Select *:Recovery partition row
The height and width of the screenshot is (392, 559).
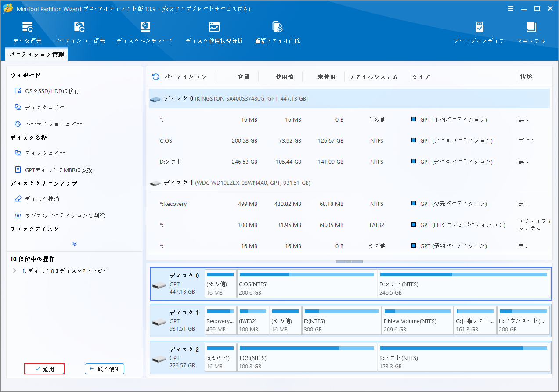point(349,204)
